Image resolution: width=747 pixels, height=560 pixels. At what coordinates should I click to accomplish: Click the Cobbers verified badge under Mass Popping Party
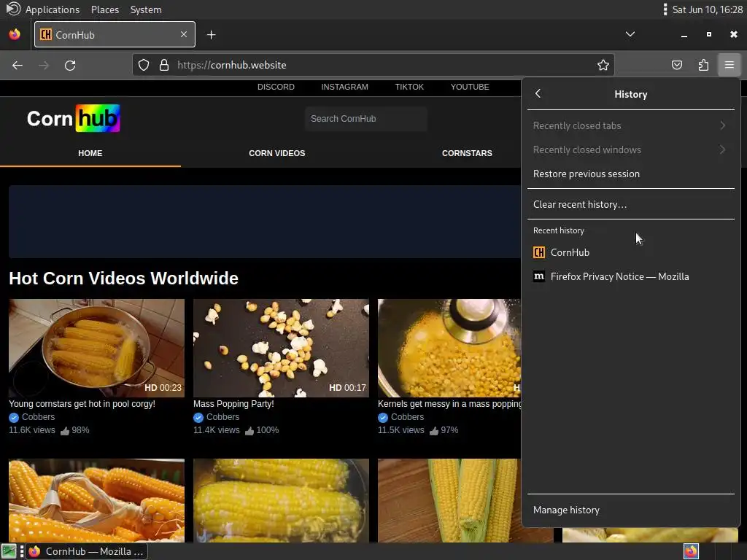[x=198, y=418]
